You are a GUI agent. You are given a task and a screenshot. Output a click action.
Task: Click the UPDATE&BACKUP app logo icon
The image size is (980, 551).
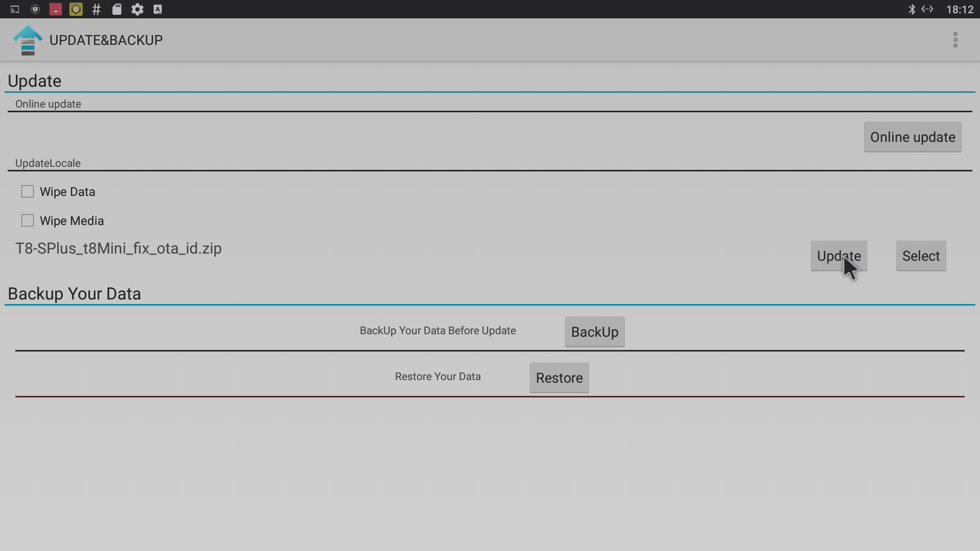pos(28,40)
